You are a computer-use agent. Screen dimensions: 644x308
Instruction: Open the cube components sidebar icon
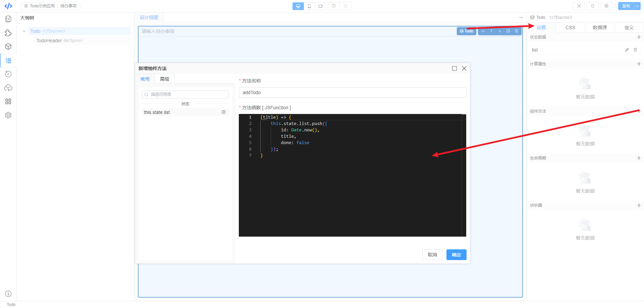tap(8, 47)
